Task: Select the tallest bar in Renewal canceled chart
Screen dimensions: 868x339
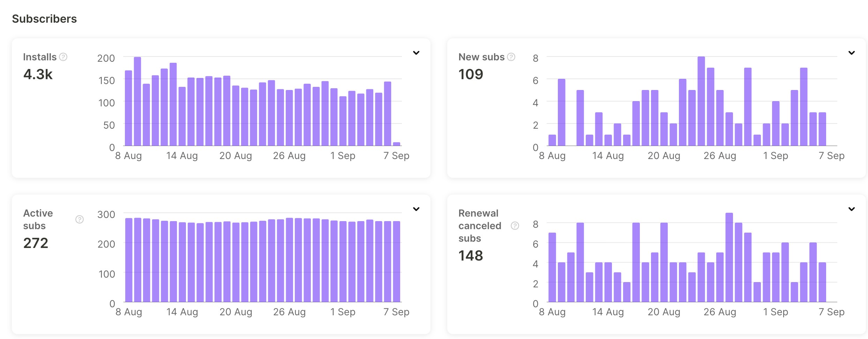Action: coord(729,257)
